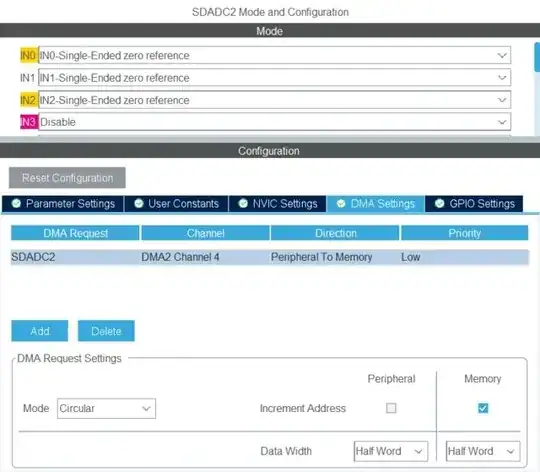This screenshot has width=540, height=472.
Task: Click the yellow IN2 channel label
Action: pos(29,100)
